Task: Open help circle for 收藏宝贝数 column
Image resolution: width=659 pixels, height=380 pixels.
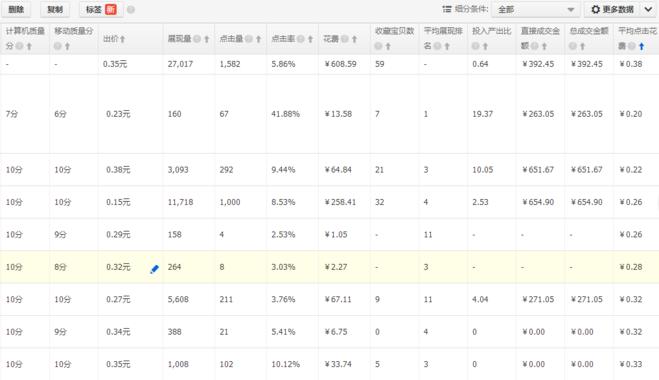Action: point(378,46)
